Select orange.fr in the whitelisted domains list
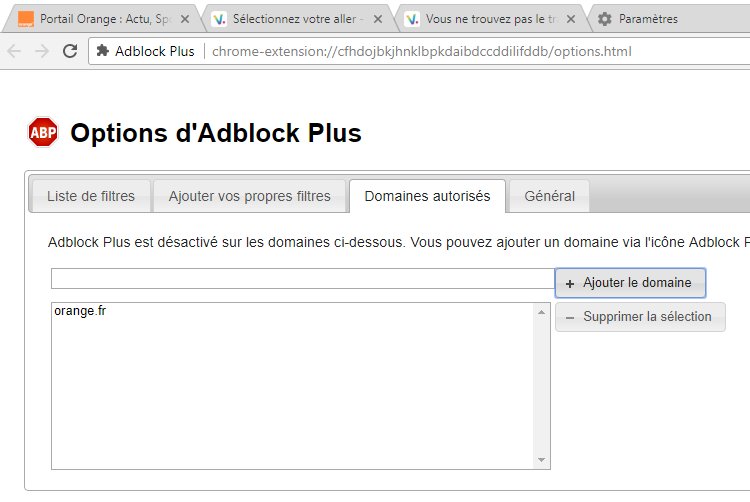 [81, 312]
